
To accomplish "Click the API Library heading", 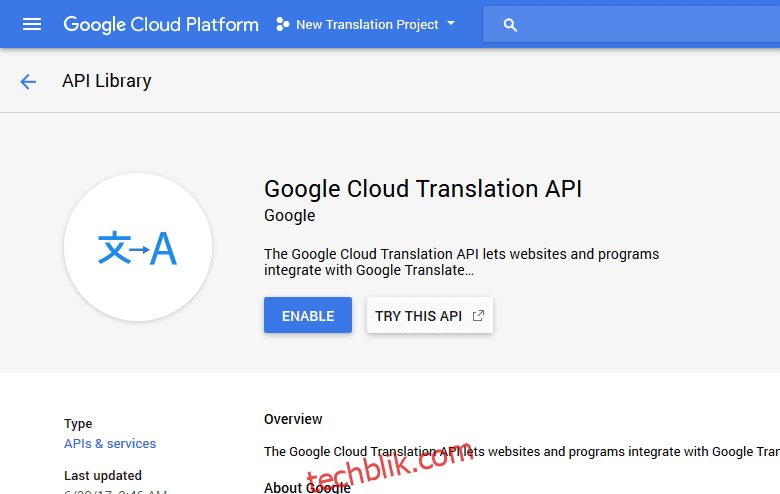I will click(106, 81).
